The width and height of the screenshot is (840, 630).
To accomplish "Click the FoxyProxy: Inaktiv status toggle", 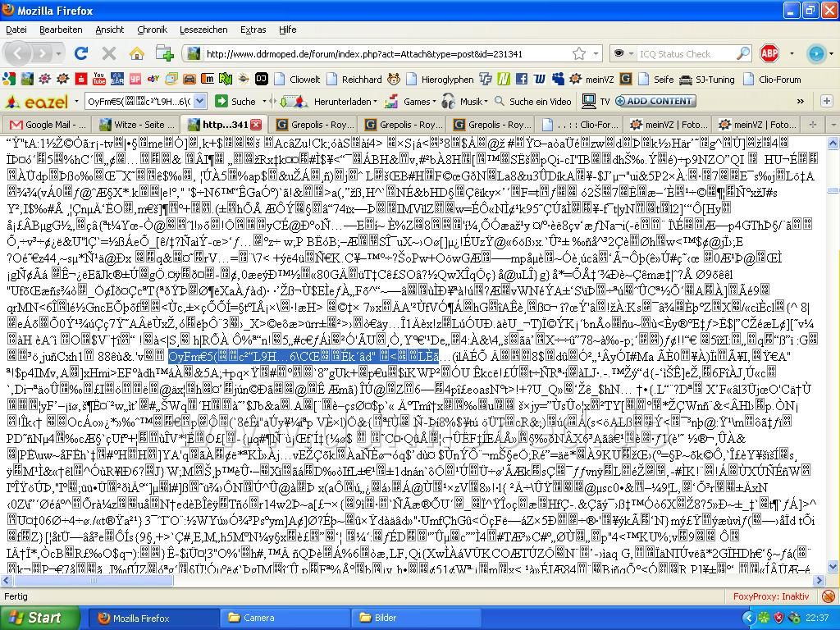I will pos(770,596).
